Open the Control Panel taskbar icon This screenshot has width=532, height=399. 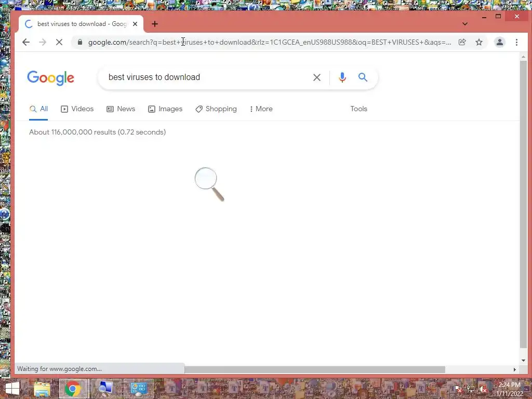tap(138, 389)
